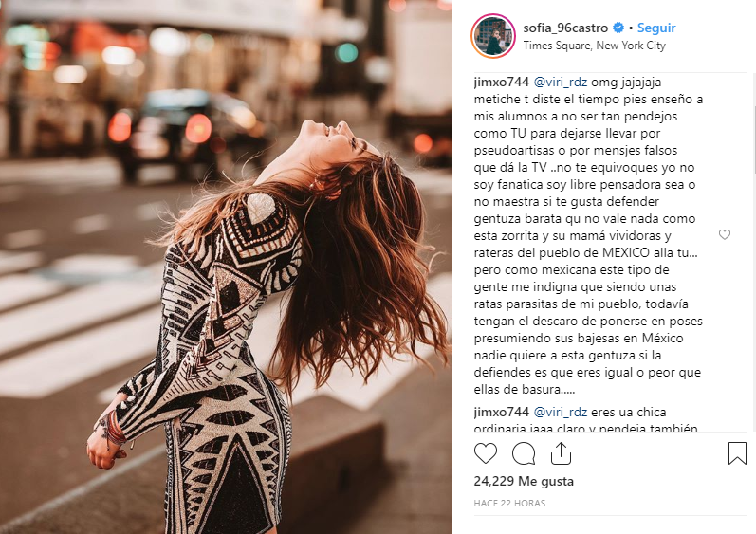Save the post with the bookmark icon

point(737,453)
